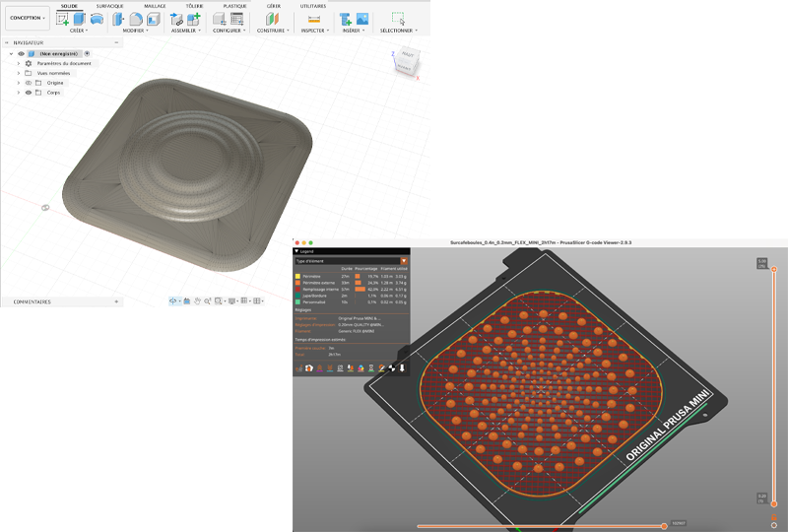
Task: Expand the COMMENTAIRES panel with plus button
Action: [x=116, y=301]
